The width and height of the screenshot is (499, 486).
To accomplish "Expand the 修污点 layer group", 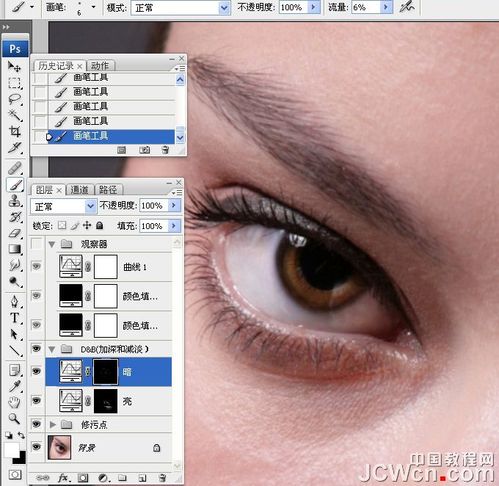I will click(x=52, y=425).
